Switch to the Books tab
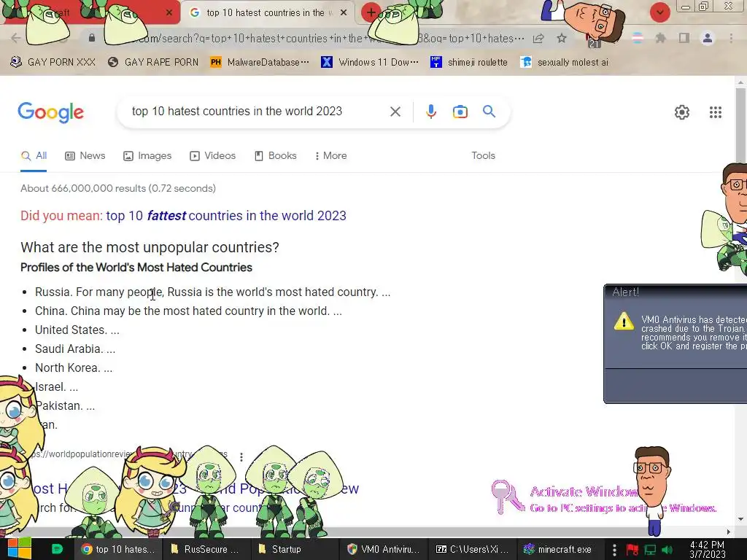This screenshot has height=560, width=747. (x=275, y=156)
